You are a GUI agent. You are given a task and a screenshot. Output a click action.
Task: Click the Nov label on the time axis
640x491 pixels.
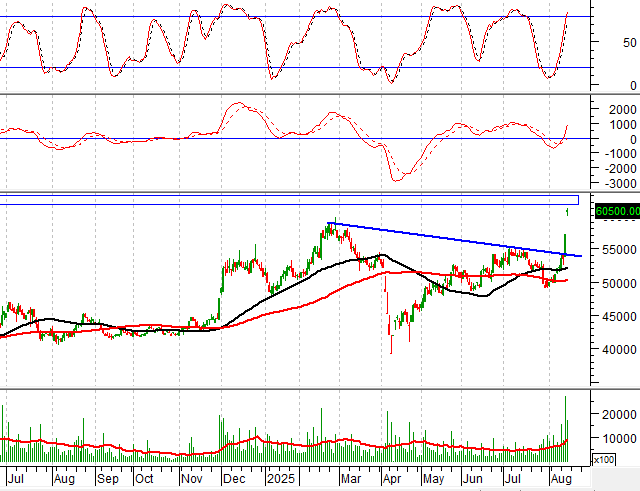point(189,479)
